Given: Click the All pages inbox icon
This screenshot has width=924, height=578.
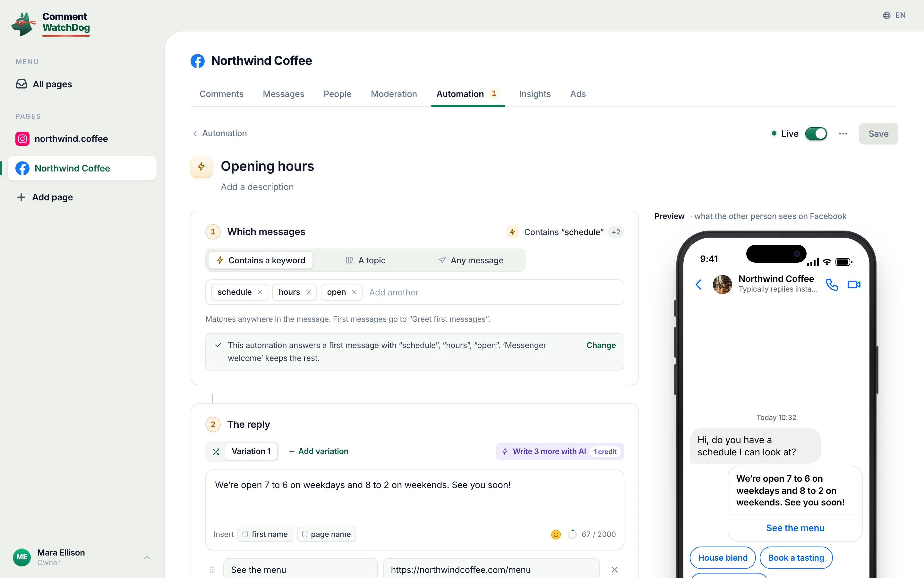Looking at the screenshot, I should pos(21,84).
